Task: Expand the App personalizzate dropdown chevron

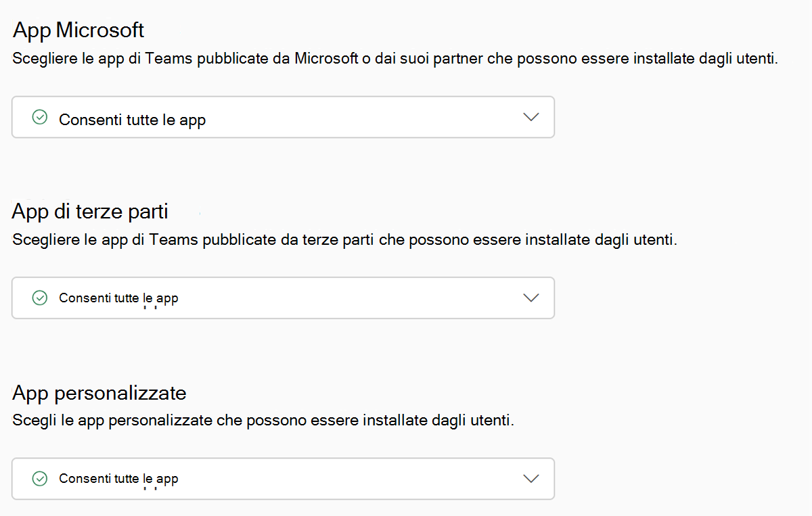Action: [531, 478]
